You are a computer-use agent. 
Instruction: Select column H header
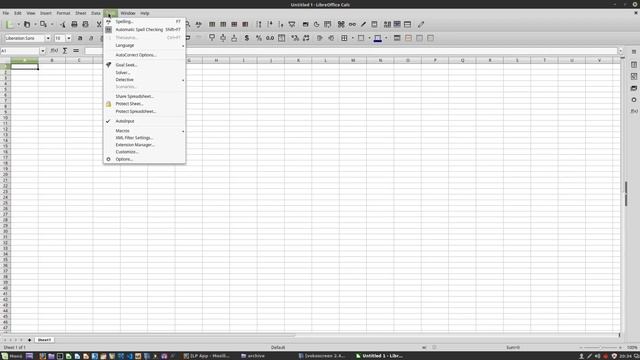[x=216, y=60]
